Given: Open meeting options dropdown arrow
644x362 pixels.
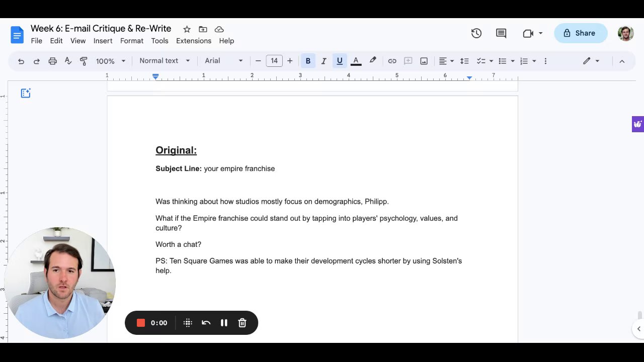Looking at the screenshot, I should [541, 33].
